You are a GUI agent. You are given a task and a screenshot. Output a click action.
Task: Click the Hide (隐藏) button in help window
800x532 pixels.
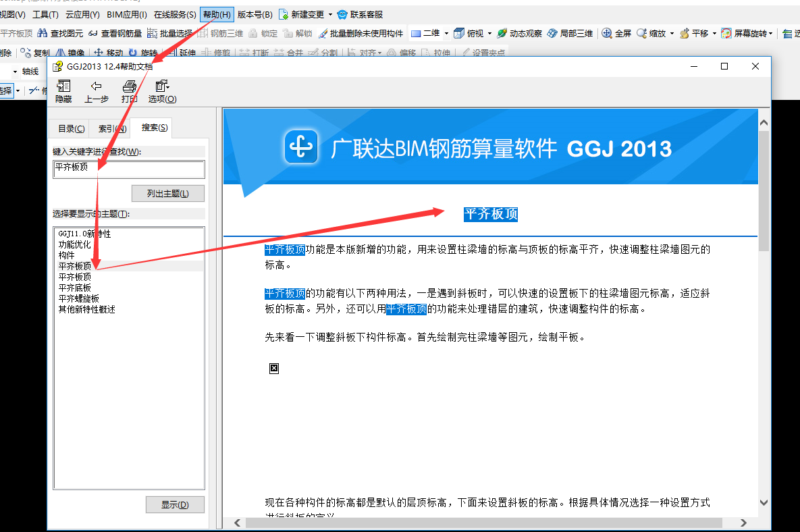click(x=63, y=91)
